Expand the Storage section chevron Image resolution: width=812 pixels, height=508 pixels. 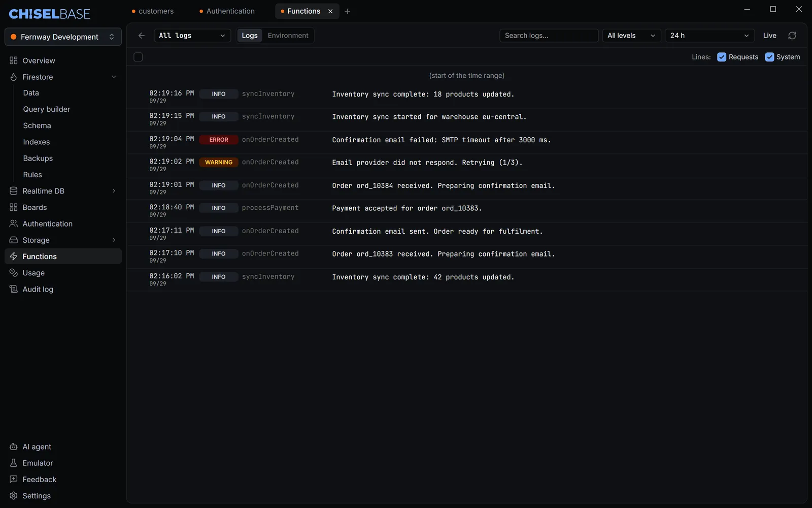[x=114, y=240]
